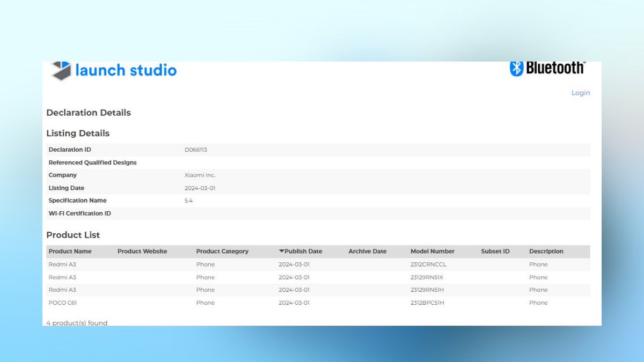Click the POCO C61 product name
This screenshot has height=362, width=644.
tap(64, 302)
